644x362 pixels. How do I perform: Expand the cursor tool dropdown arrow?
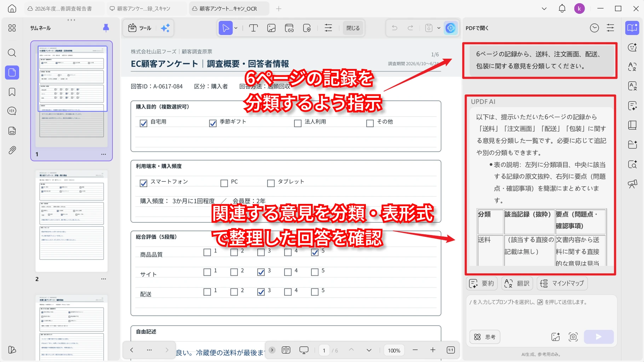point(236,28)
